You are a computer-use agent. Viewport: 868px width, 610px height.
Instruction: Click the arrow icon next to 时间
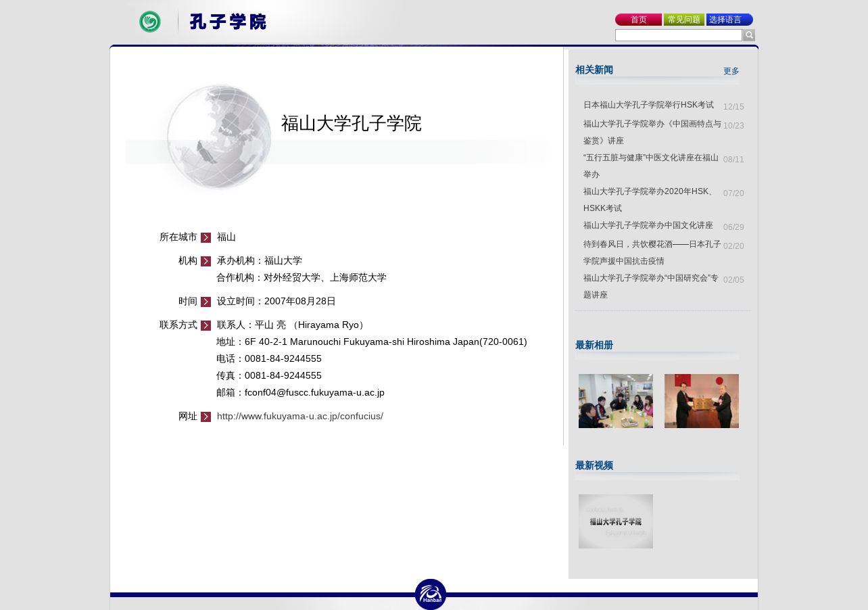[206, 302]
